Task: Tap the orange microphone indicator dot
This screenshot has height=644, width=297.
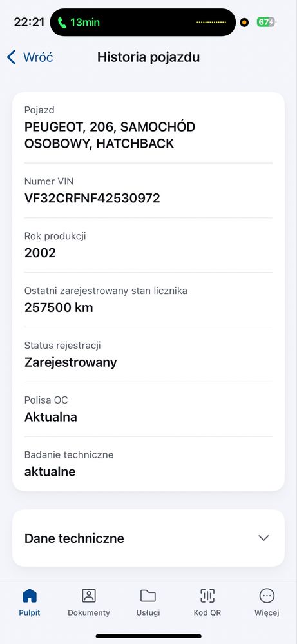Action: tap(244, 23)
